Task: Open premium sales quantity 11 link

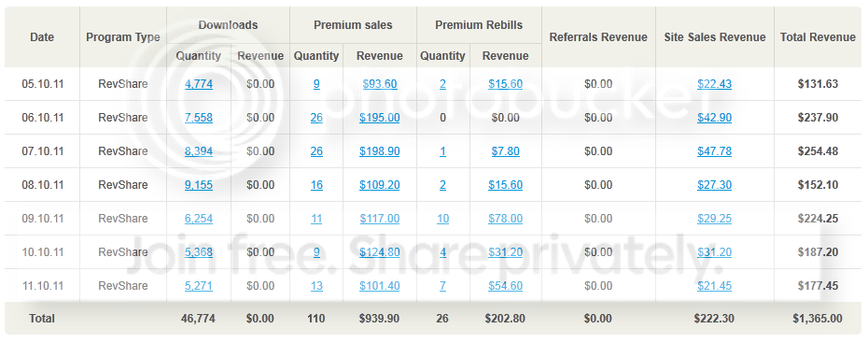Action: pyautogui.click(x=316, y=219)
